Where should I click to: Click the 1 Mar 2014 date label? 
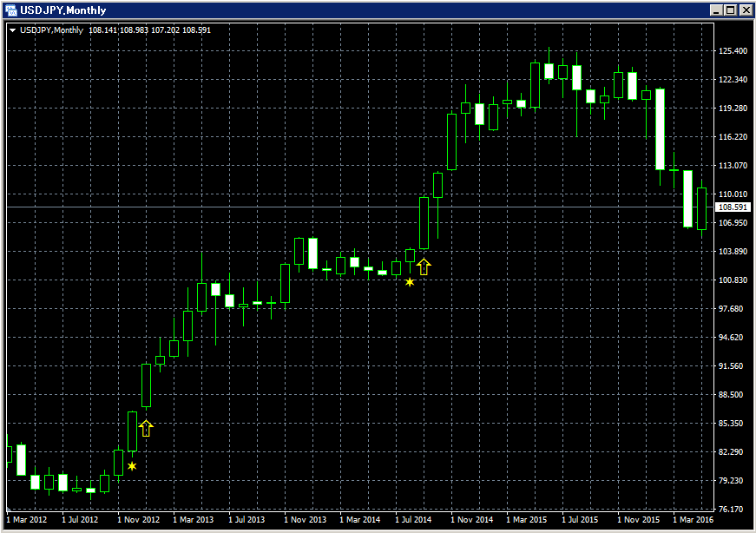360,519
